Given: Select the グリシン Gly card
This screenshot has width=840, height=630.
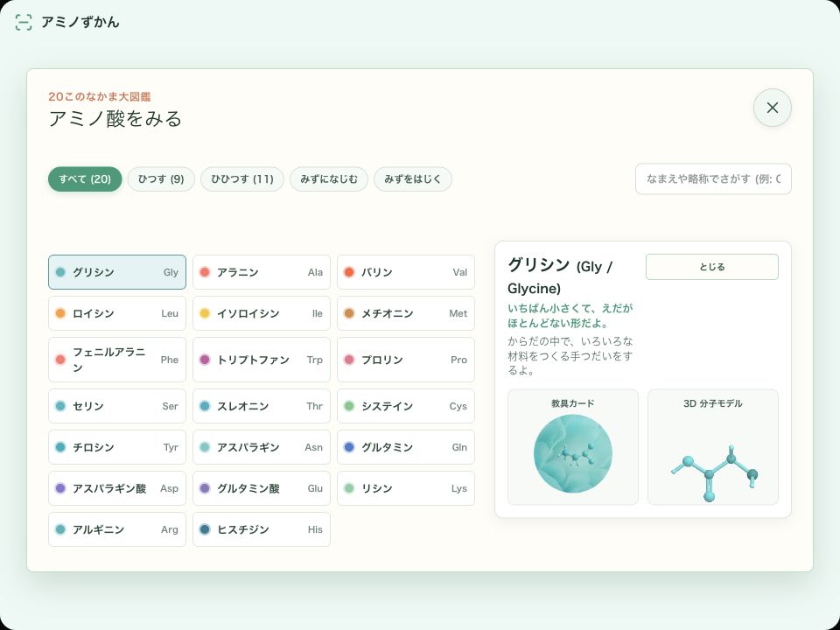Looking at the screenshot, I should pyautogui.click(x=117, y=272).
